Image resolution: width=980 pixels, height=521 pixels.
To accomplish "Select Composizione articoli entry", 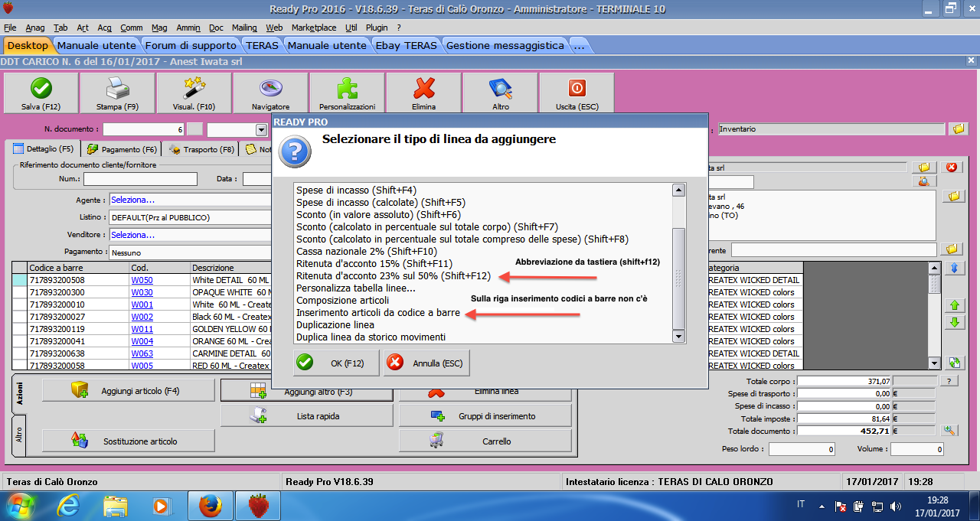I will coord(342,300).
